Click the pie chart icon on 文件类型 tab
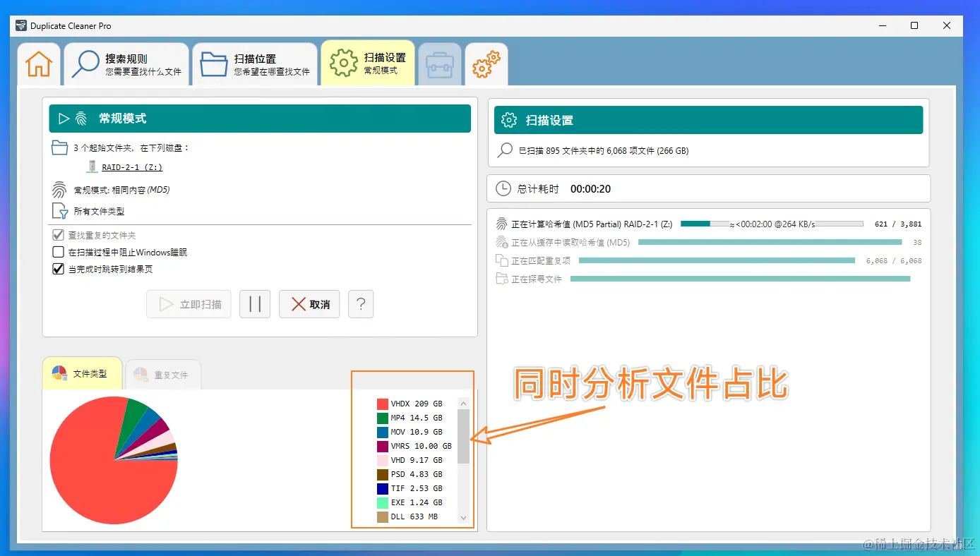The height and width of the screenshot is (556, 980). 60,373
